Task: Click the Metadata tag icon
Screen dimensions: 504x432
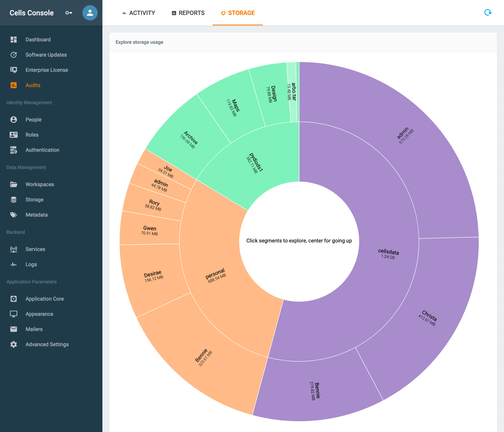Action: point(14,215)
